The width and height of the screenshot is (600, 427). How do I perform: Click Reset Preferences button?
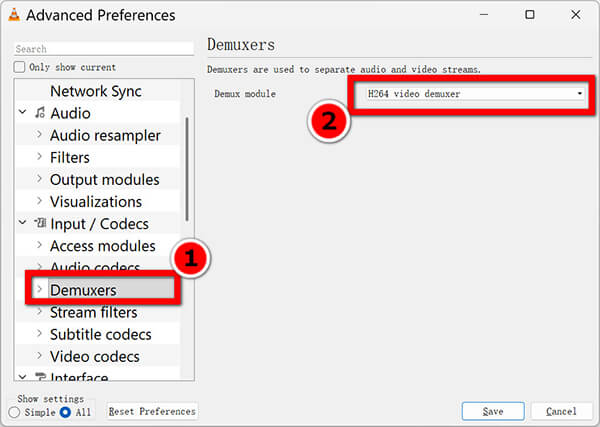(152, 412)
